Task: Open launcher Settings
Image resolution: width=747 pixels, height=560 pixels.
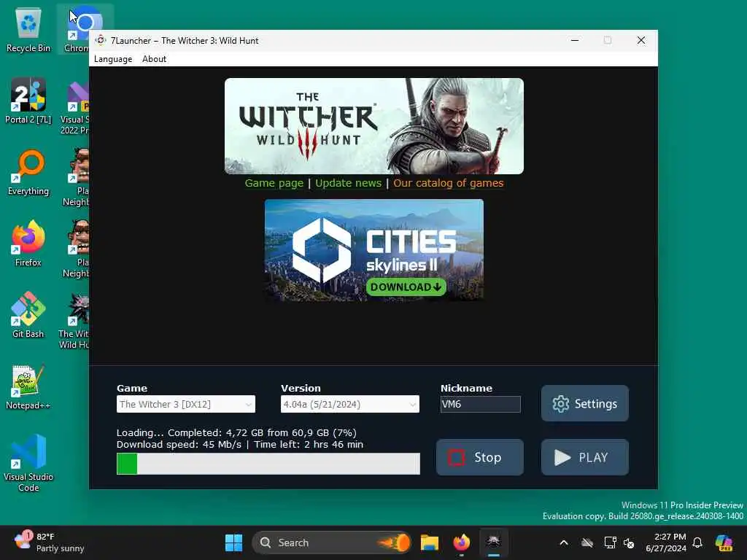Action: (x=584, y=403)
